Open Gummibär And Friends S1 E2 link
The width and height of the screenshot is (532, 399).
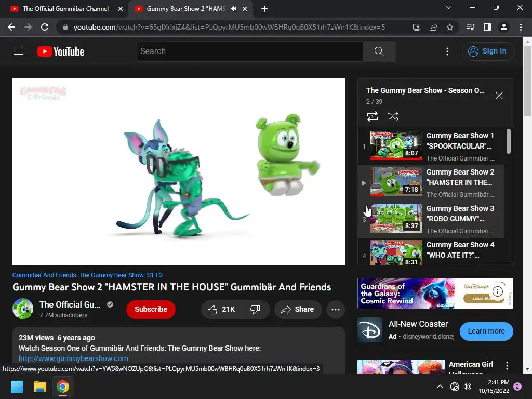[87, 275]
